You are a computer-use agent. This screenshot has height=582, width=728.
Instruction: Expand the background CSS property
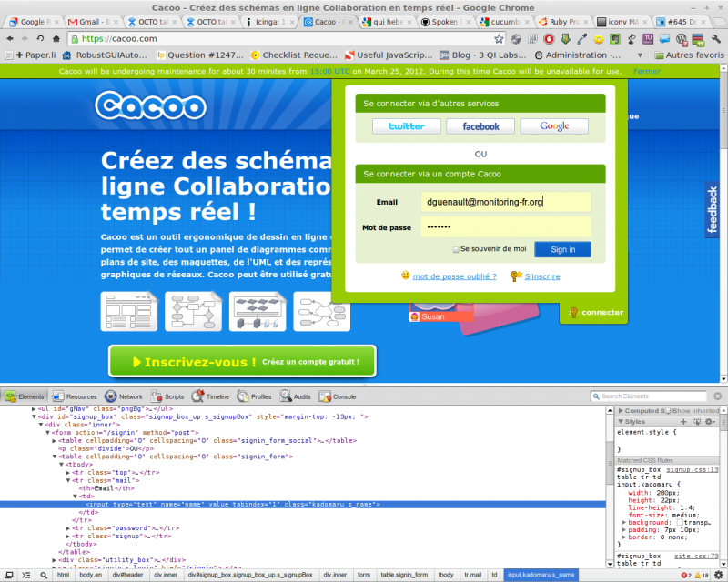coord(624,522)
